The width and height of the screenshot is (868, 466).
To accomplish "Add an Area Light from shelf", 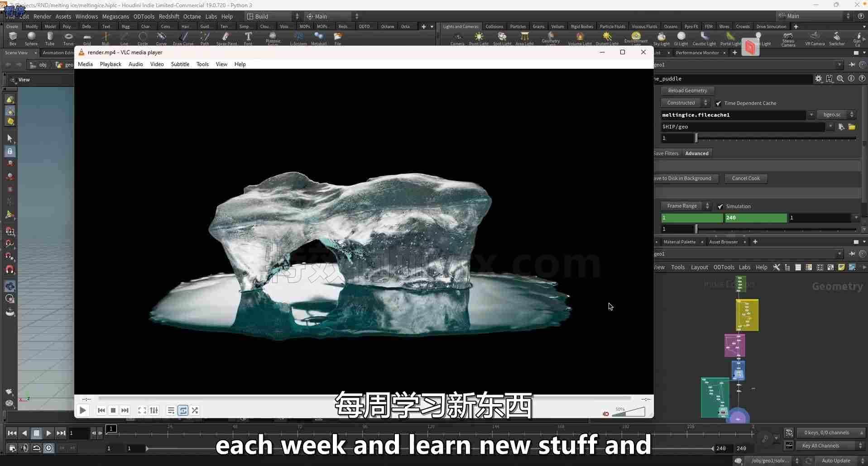I will [524, 38].
